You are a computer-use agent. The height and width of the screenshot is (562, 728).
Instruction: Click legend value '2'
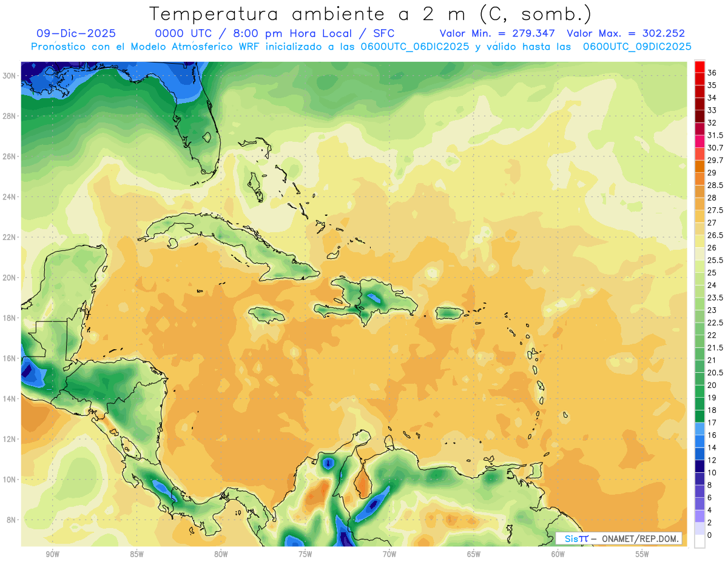coord(710,523)
